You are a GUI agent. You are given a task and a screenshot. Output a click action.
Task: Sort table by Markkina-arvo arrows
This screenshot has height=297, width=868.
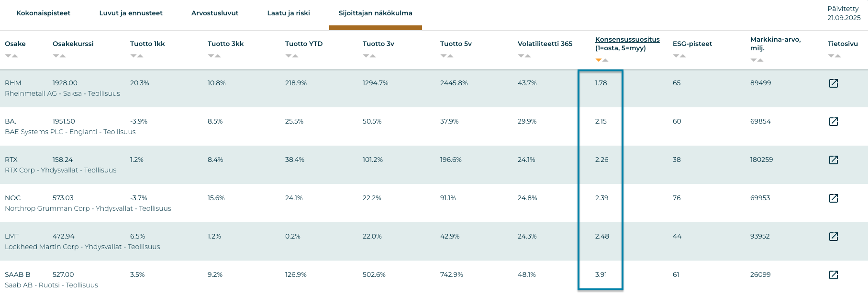[x=757, y=60]
